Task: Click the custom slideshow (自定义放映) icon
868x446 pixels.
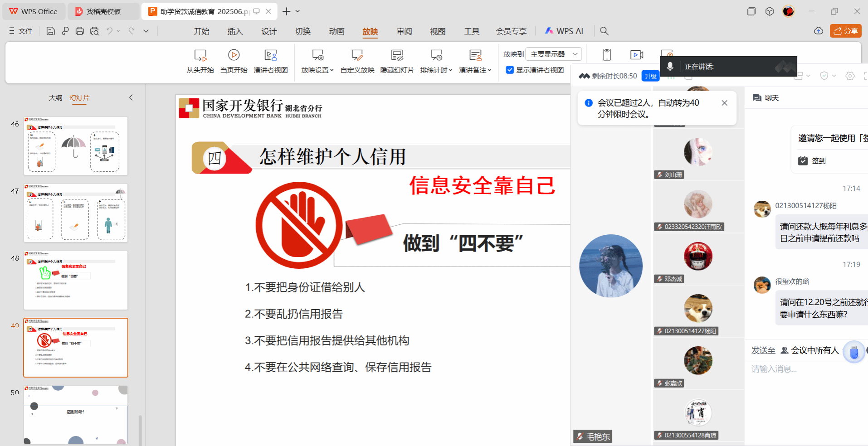Action: click(357, 56)
